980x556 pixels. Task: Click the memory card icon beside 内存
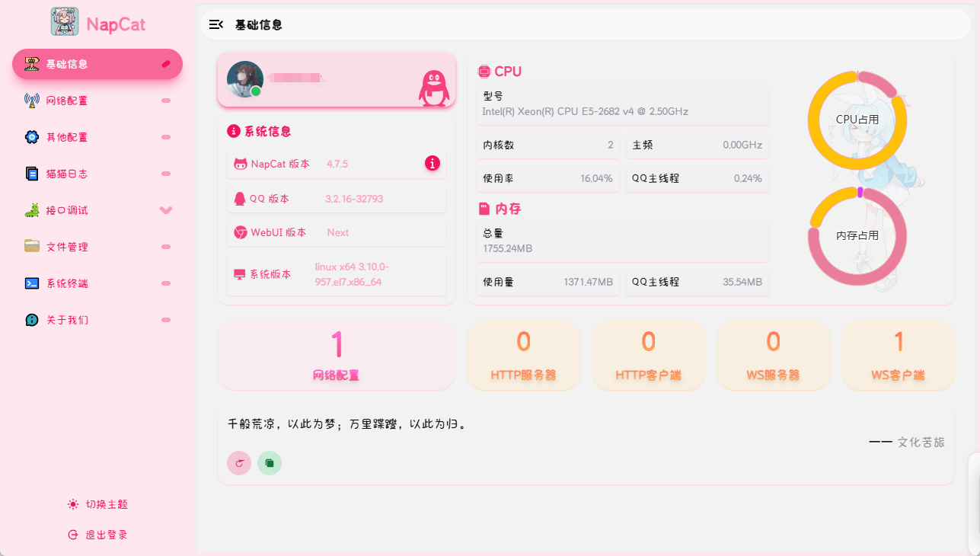point(484,208)
